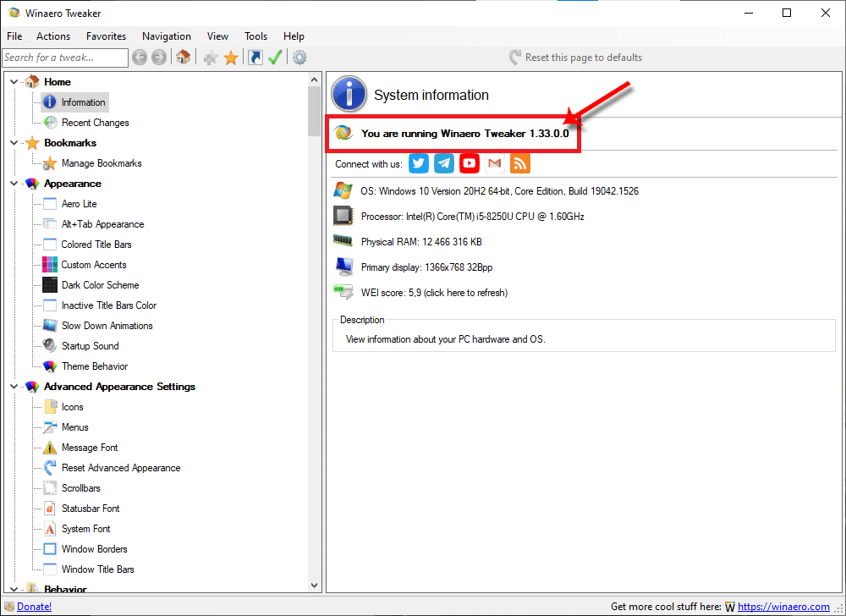Click the Dark Color Scheme icon
The height and width of the screenshot is (616, 846).
(x=50, y=285)
